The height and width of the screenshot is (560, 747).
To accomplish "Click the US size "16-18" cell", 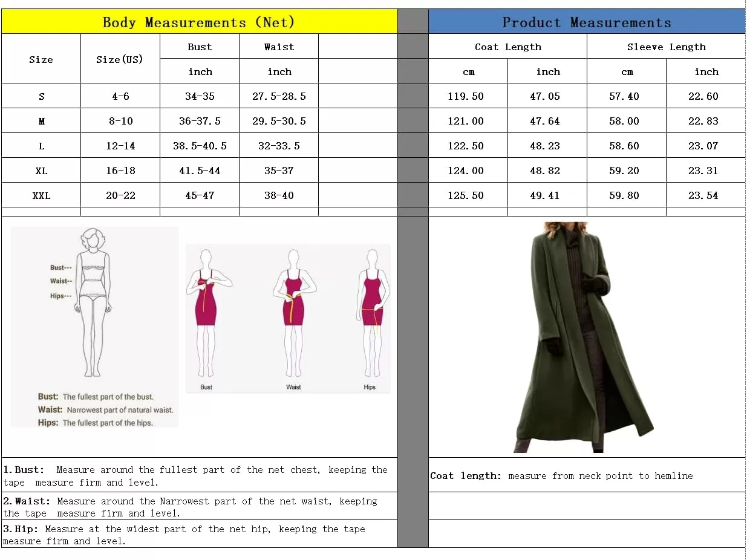I will click(x=120, y=171).
